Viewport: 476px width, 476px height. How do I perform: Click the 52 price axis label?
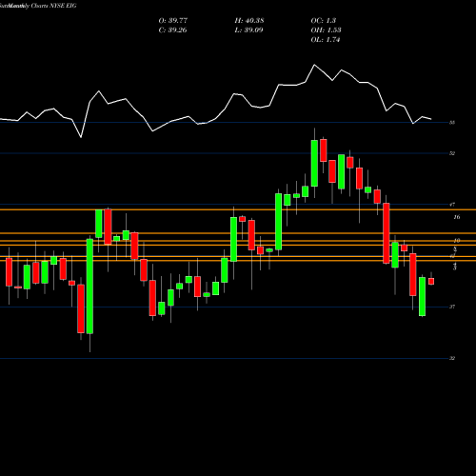[x=452, y=153]
